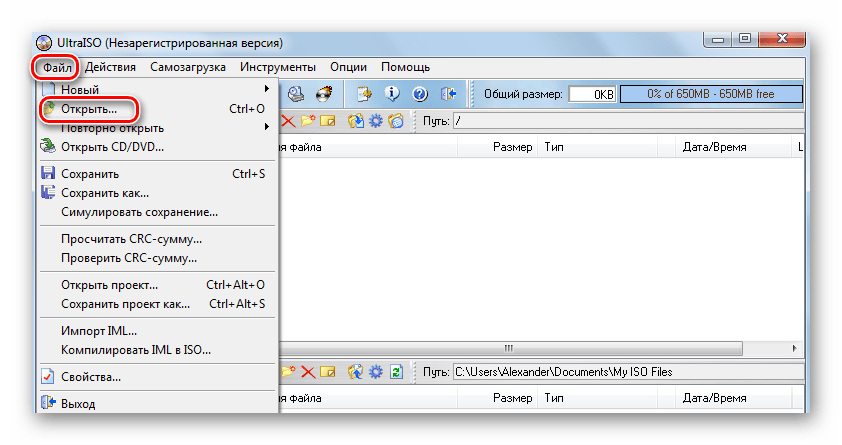
Task: Open the Помощь menu
Action: pos(405,67)
